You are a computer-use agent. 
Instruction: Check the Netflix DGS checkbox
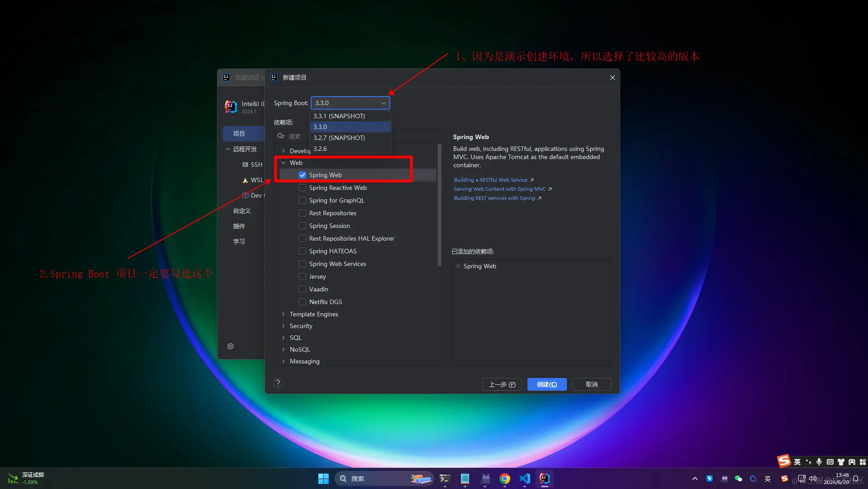302,302
